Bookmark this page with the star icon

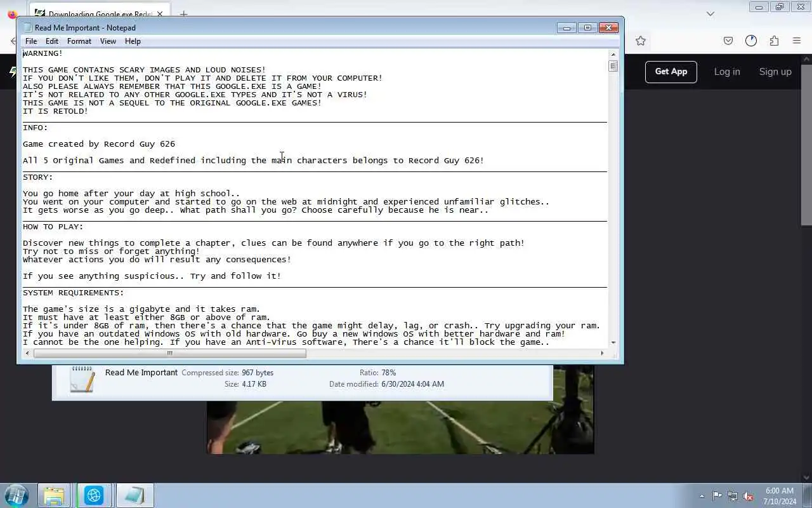tap(641, 41)
